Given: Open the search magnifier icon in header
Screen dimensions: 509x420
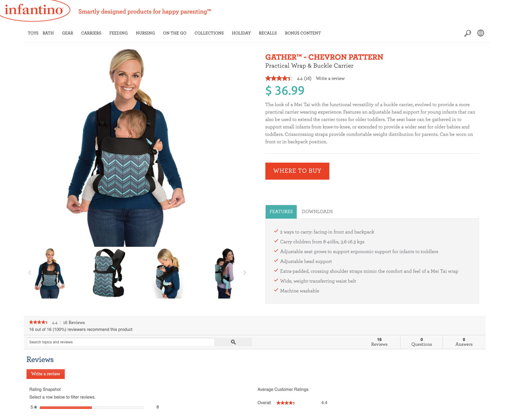Looking at the screenshot, I should [468, 33].
